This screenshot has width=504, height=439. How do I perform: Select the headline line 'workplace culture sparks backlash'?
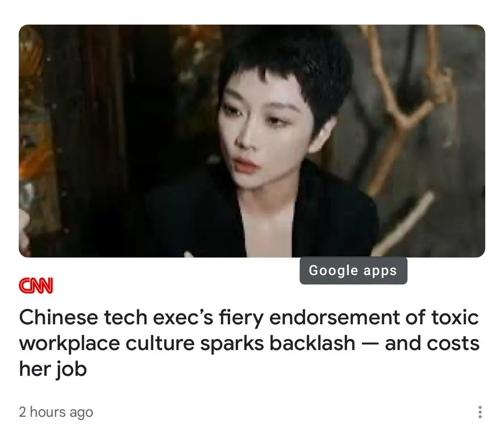[187, 343]
